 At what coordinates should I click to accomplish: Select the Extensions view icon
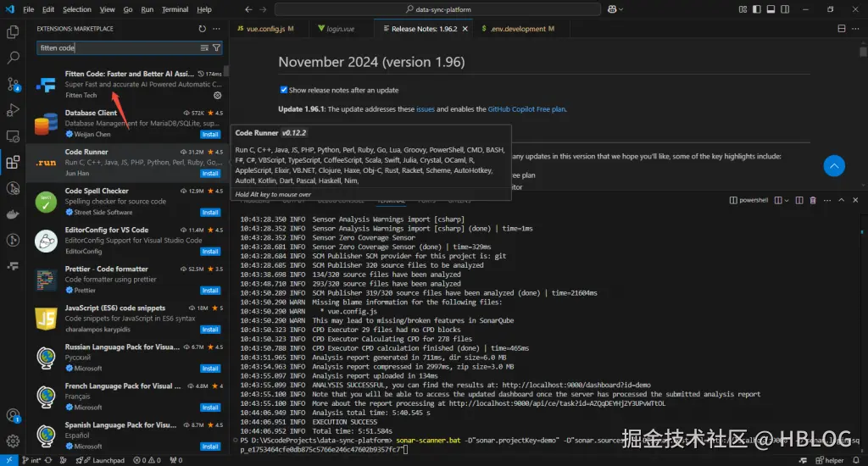click(x=12, y=162)
